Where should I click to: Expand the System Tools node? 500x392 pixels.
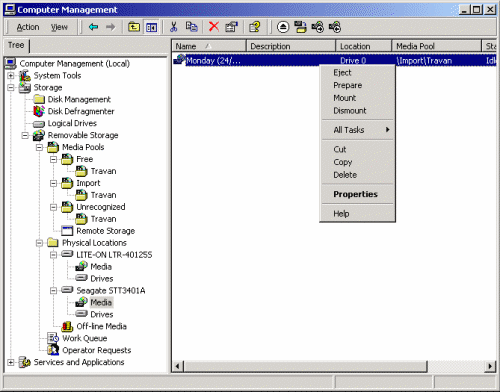pyautogui.click(x=11, y=76)
